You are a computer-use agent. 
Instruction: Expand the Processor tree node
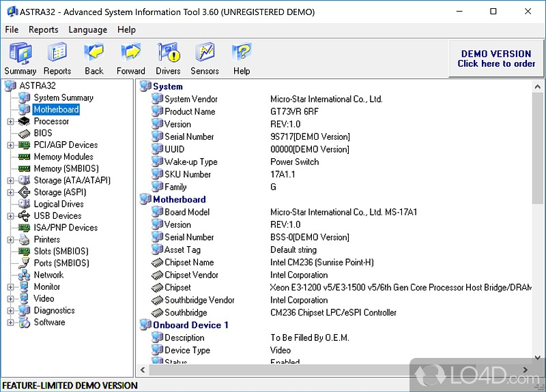(x=10, y=121)
